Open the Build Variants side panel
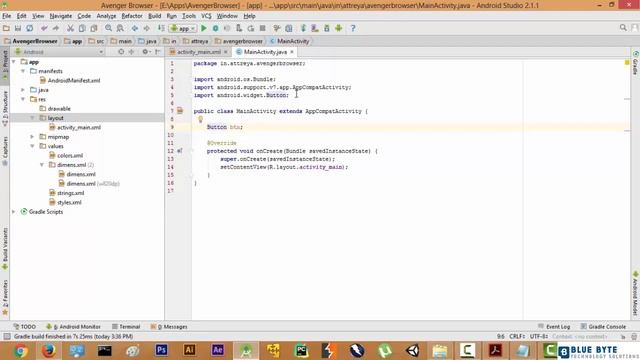The width and height of the screenshot is (640, 360). click(x=5, y=248)
